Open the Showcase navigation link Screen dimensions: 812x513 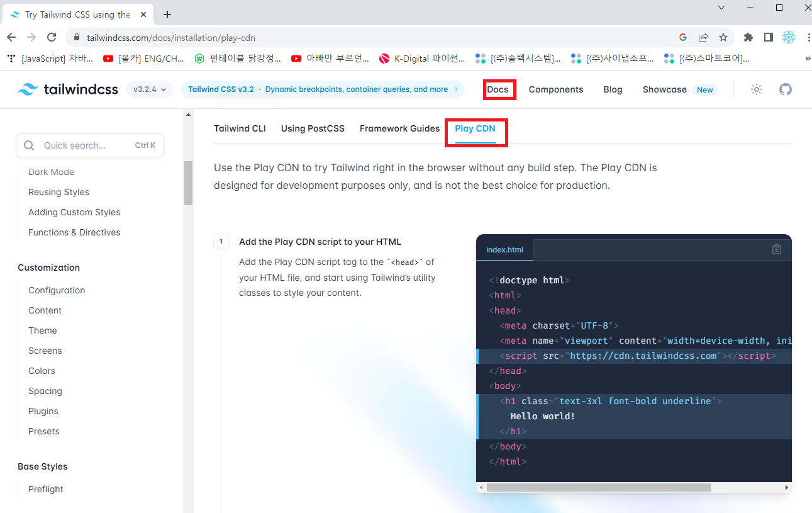[664, 89]
